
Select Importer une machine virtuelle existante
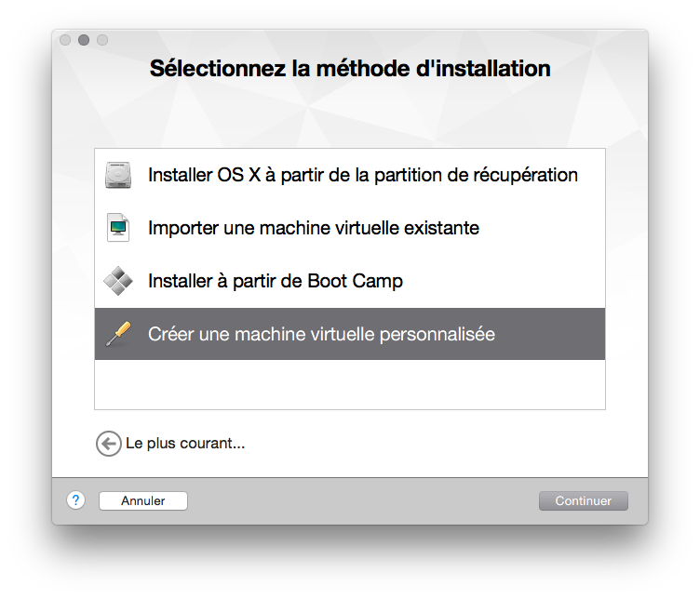point(350,228)
